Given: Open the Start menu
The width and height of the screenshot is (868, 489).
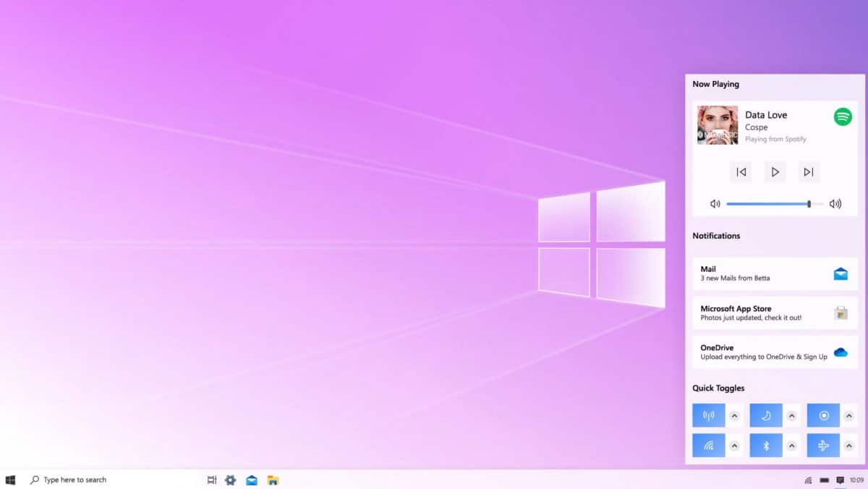Looking at the screenshot, I should [10, 480].
